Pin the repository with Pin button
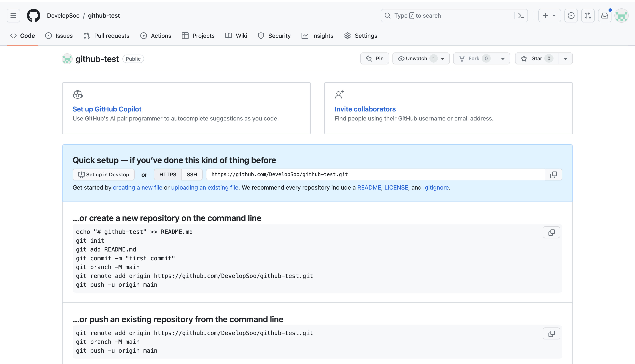 374,59
